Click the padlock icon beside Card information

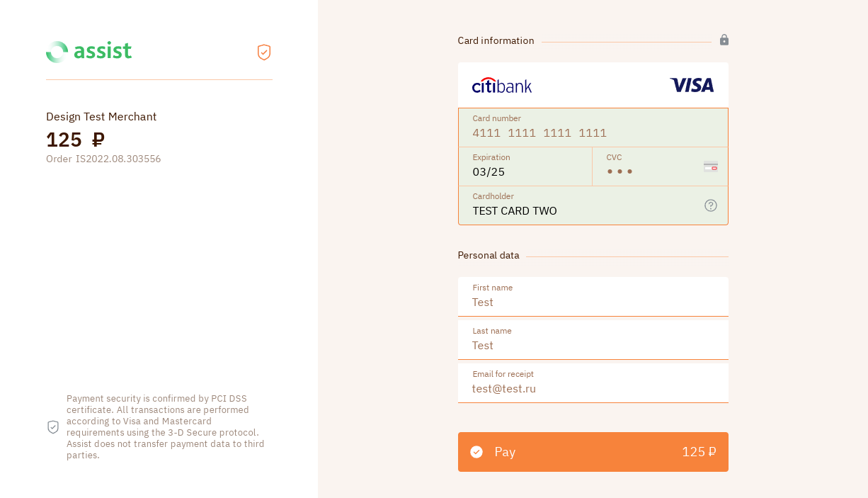(724, 40)
